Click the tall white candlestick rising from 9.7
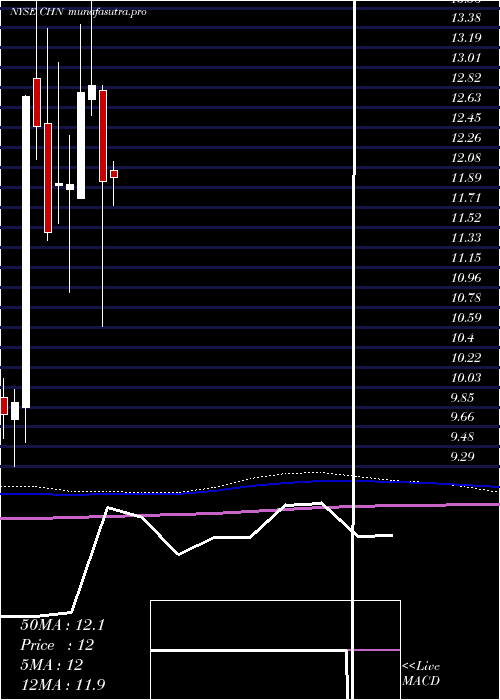The height and width of the screenshot is (700, 500). (x=26, y=252)
